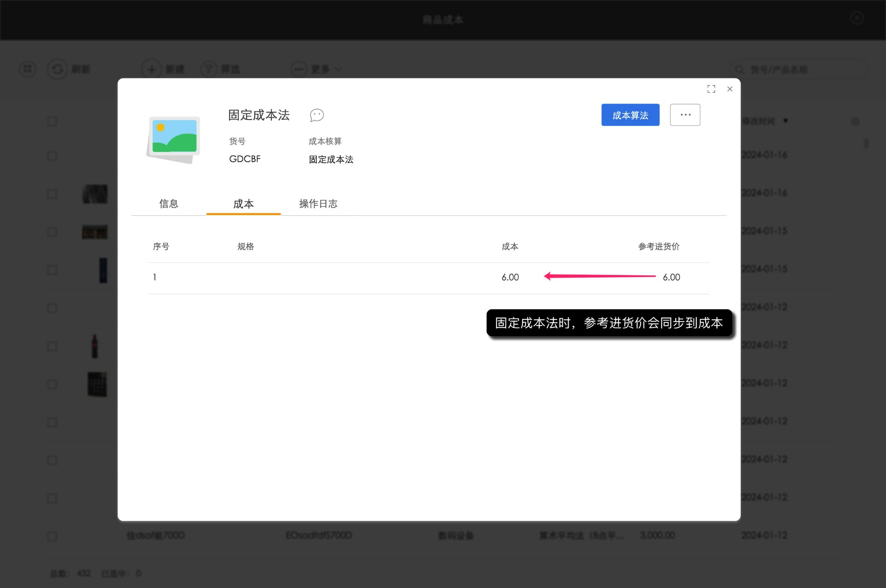Click the 规格 column header
Viewport: 886px width, 588px height.
click(245, 247)
